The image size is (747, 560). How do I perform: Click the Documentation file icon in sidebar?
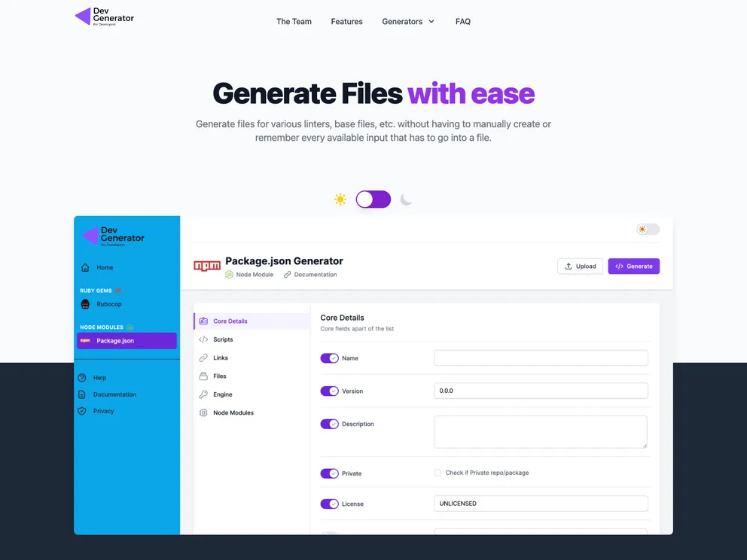coord(82,394)
